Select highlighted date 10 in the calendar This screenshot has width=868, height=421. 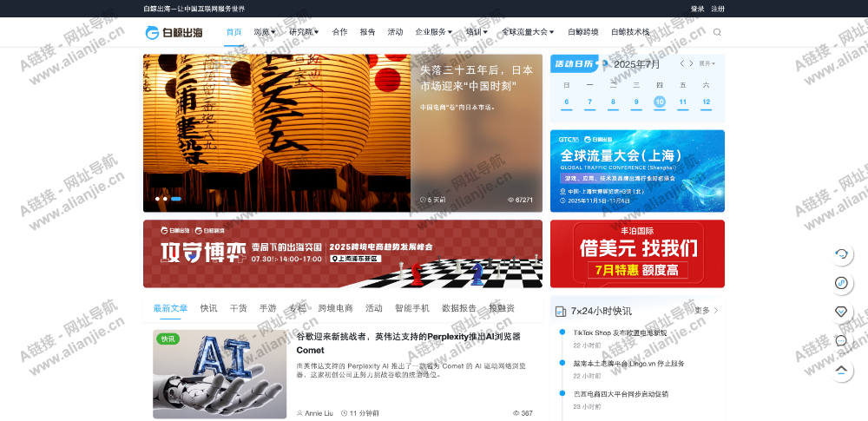coord(660,102)
